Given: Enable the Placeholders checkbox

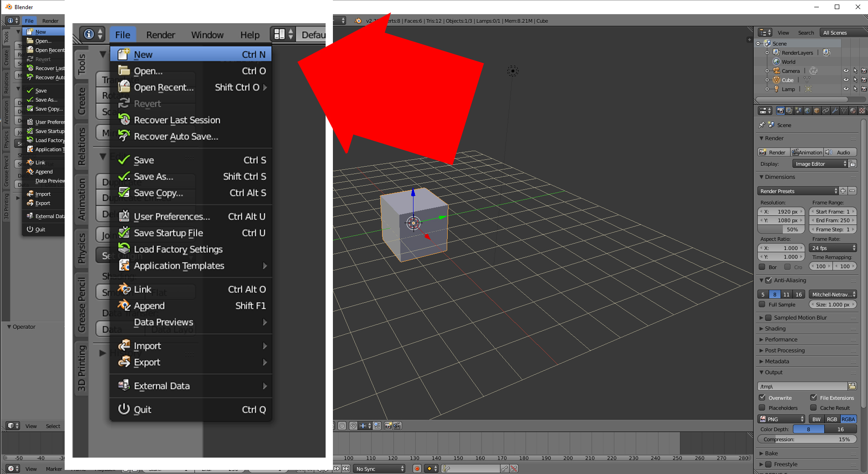Looking at the screenshot, I should 762,408.
